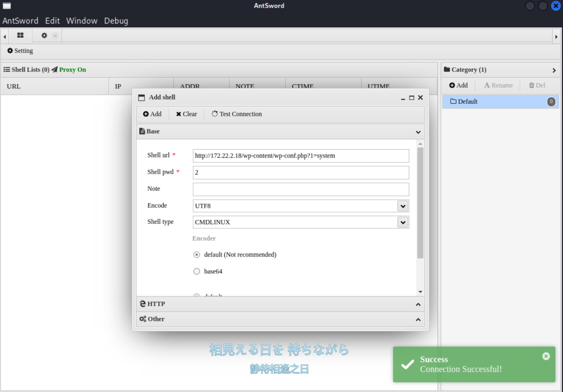
Task: Click the Shell url input field
Action: point(300,156)
